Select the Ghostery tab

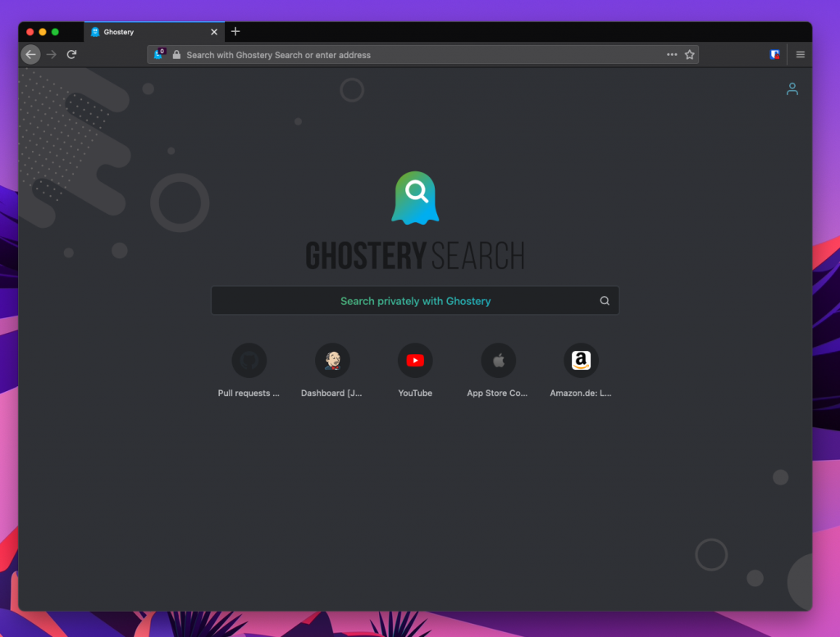153,32
